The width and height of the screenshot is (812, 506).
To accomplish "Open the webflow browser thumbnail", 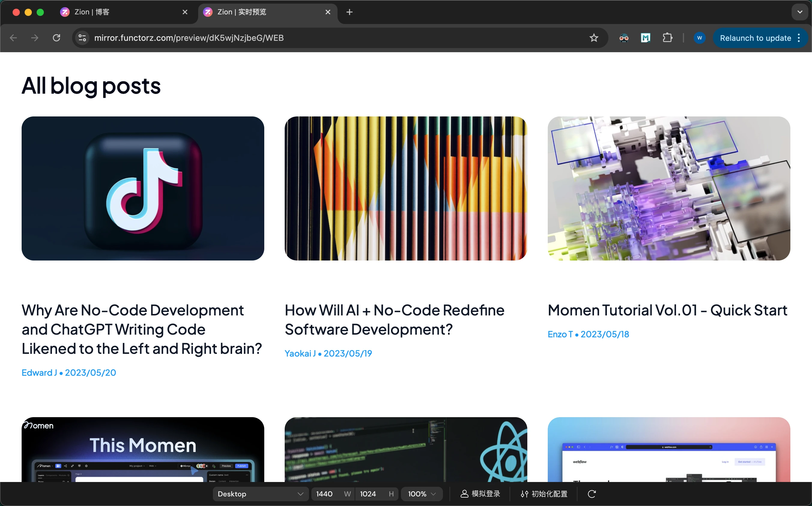I will point(669,450).
